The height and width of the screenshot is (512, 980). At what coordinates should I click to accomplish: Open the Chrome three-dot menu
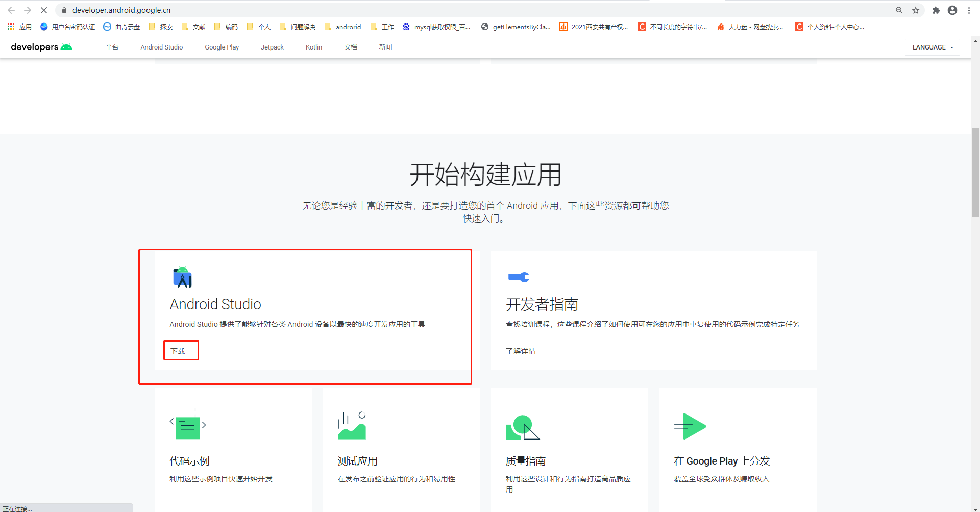(x=969, y=10)
